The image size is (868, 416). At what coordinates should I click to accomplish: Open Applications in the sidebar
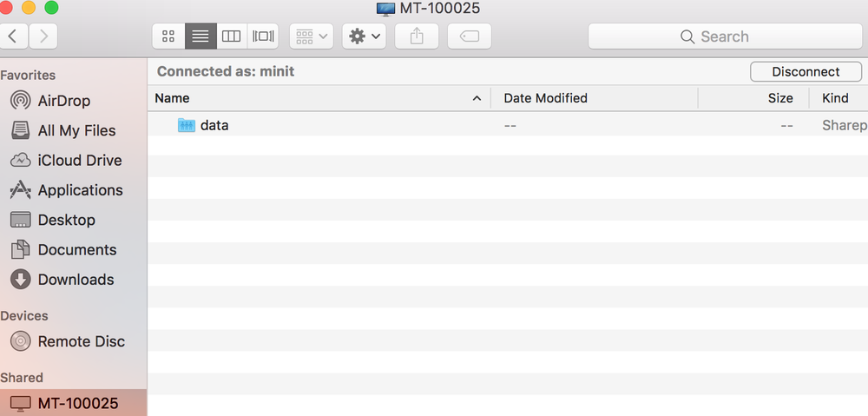[73, 190]
